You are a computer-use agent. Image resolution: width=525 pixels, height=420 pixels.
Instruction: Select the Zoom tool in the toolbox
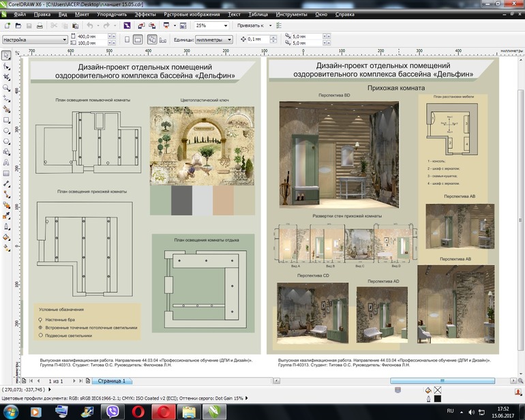click(x=7, y=88)
